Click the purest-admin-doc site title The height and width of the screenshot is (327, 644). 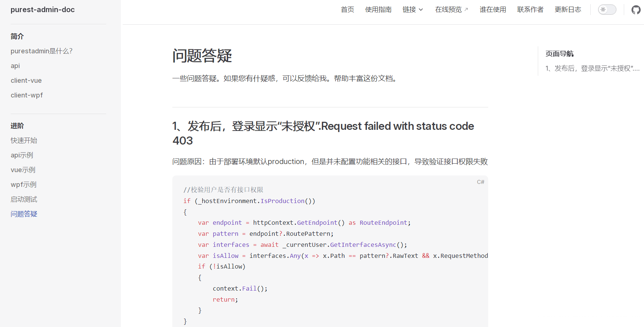pos(43,10)
